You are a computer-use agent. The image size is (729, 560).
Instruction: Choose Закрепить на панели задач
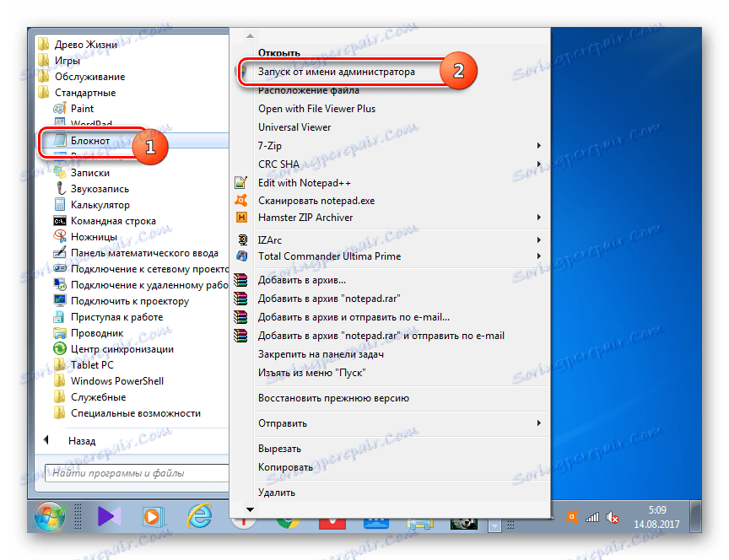tap(321, 354)
